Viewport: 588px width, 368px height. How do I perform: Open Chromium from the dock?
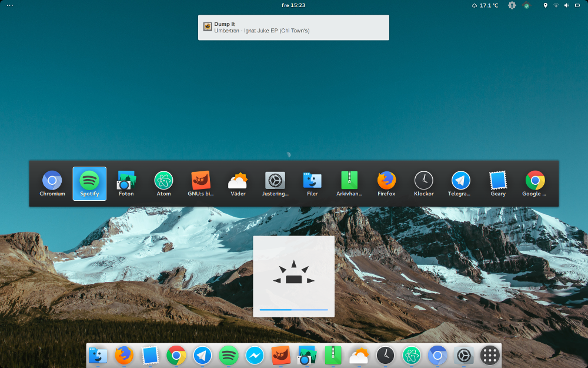tap(437, 355)
